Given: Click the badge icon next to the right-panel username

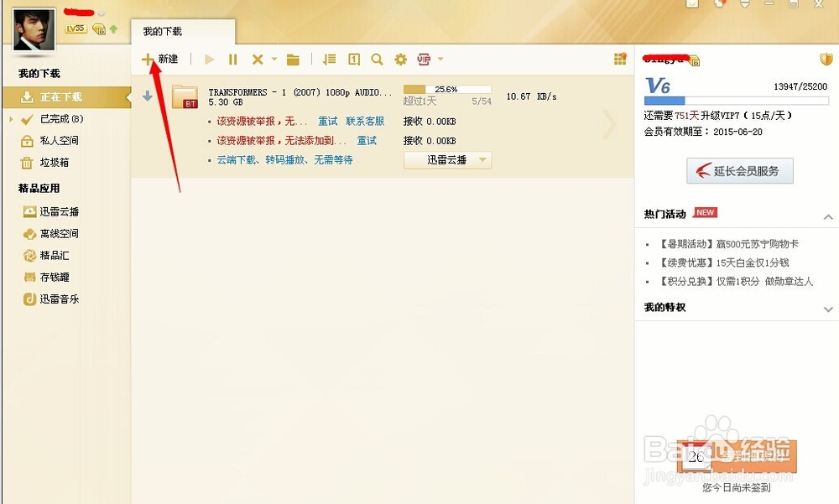Looking at the screenshot, I should click(694, 60).
